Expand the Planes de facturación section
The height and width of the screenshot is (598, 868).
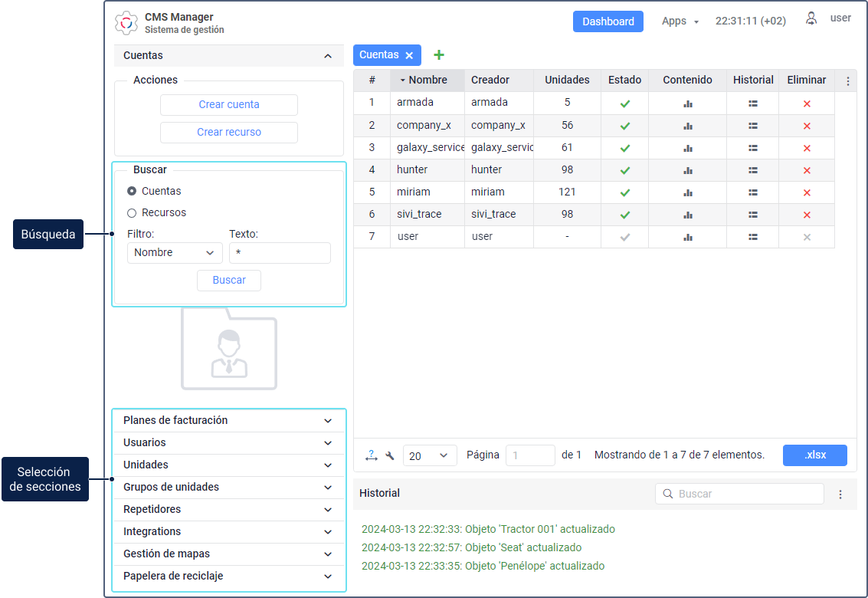tap(229, 421)
